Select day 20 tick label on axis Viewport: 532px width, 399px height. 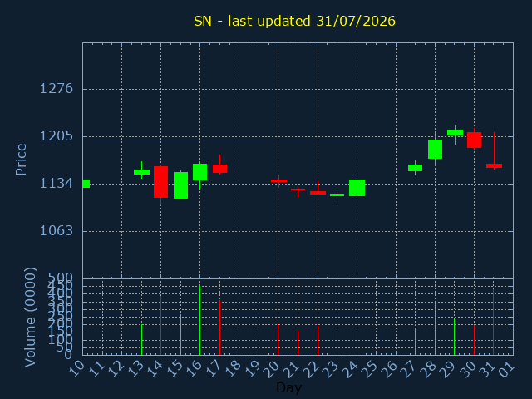point(272,369)
